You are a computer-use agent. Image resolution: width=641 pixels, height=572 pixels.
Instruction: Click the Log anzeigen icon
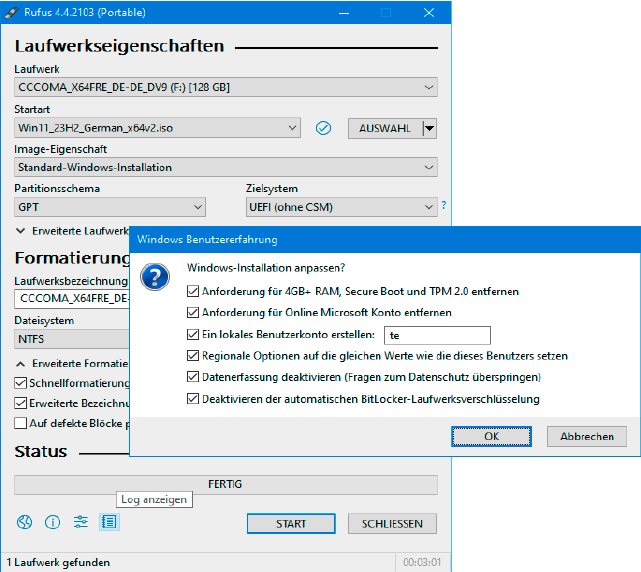point(109,522)
